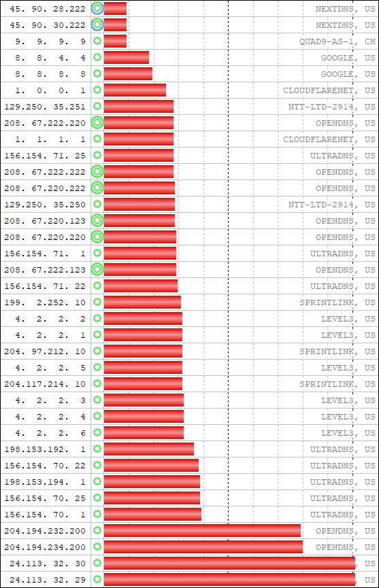Click the status icon beside 204.97.212.10

point(97,351)
